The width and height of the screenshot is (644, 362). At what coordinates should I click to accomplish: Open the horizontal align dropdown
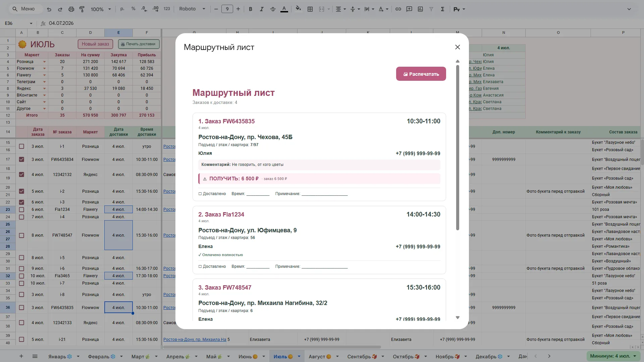pos(341,9)
